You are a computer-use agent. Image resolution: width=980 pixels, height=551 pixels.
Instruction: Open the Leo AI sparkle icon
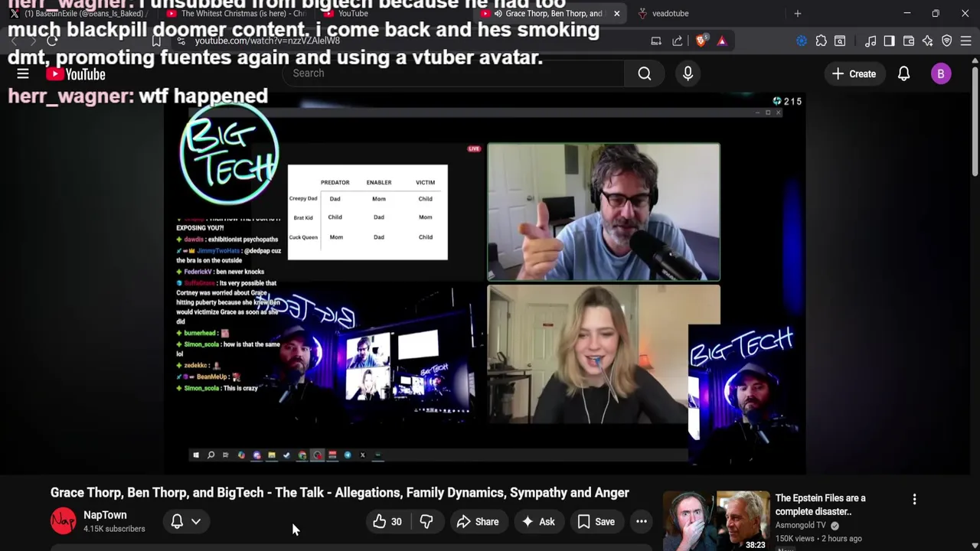click(927, 41)
